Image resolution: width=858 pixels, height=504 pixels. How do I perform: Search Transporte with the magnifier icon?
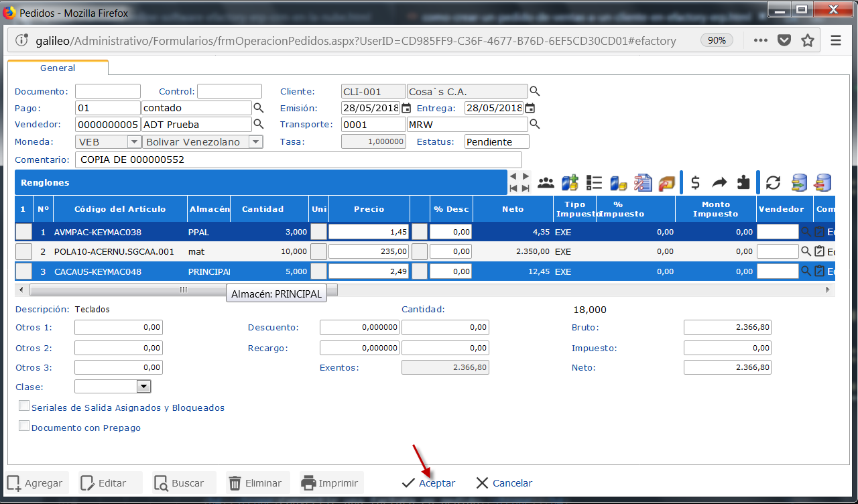click(x=534, y=124)
